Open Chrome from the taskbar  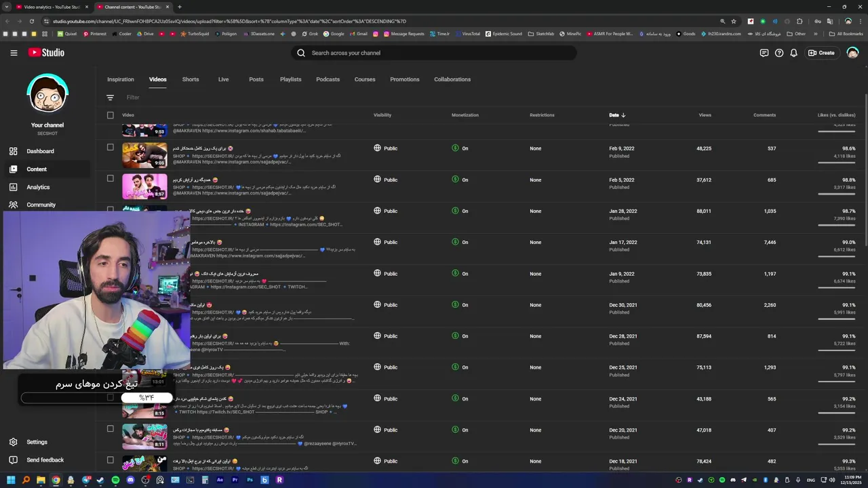pos(56,480)
